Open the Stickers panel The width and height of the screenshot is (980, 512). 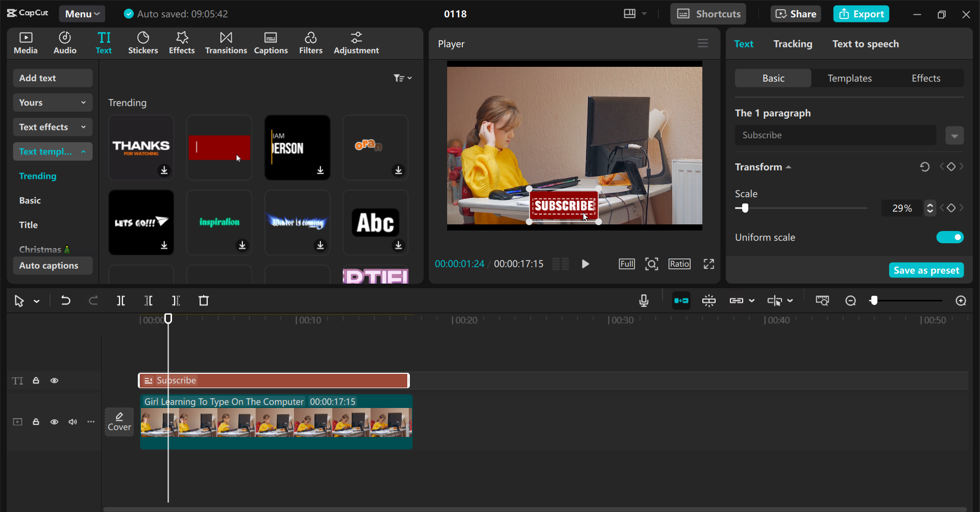[x=143, y=43]
